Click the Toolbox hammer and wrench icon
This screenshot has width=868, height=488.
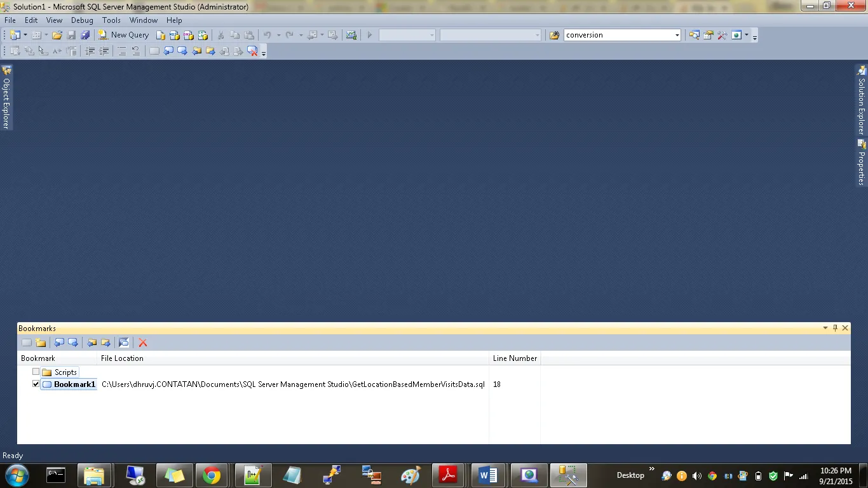tap(722, 35)
